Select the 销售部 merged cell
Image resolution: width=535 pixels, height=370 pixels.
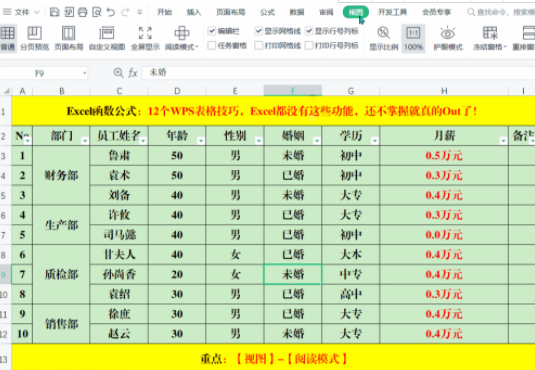click(x=61, y=324)
